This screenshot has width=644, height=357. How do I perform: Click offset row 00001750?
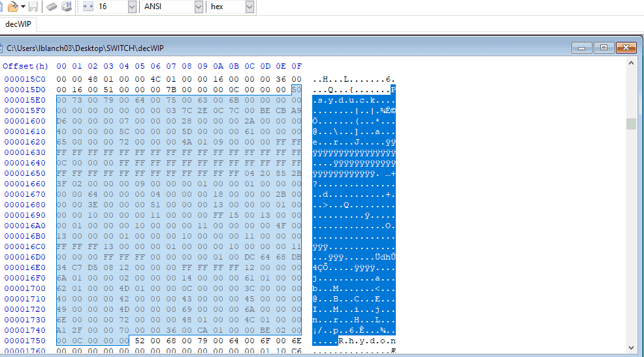click(25, 341)
